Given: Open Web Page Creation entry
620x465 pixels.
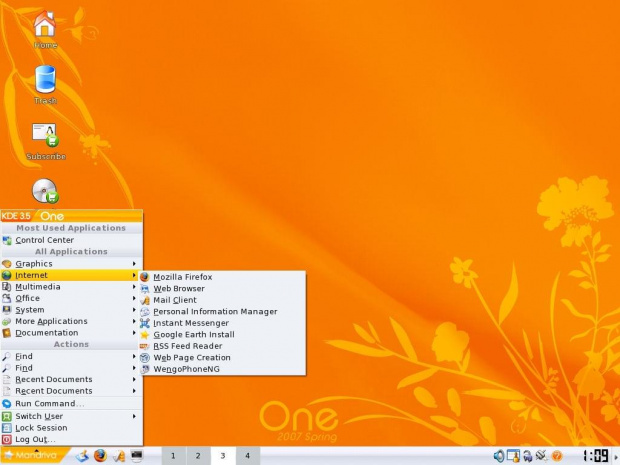Looking at the screenshot, I should (222, 357).
